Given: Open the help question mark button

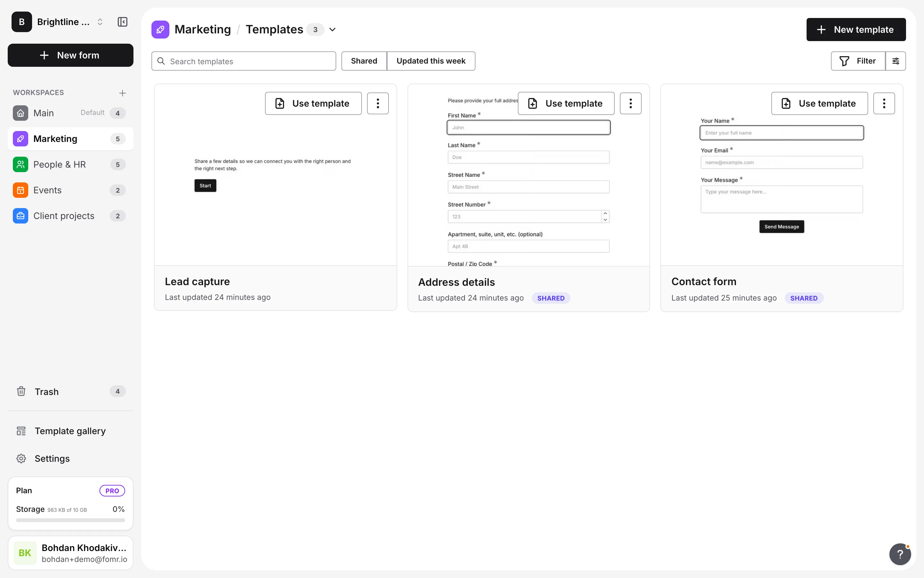Looking at the screenshot, I should [900, 554].
